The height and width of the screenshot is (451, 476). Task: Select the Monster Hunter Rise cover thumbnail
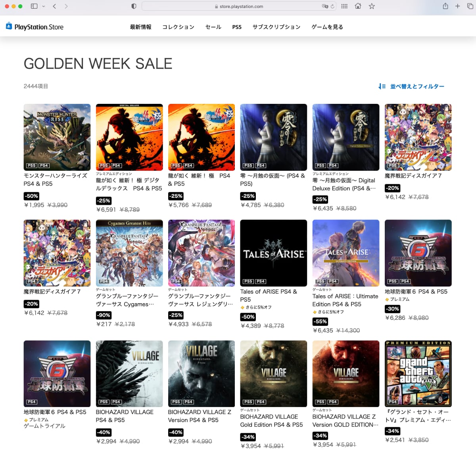(57, 137)
